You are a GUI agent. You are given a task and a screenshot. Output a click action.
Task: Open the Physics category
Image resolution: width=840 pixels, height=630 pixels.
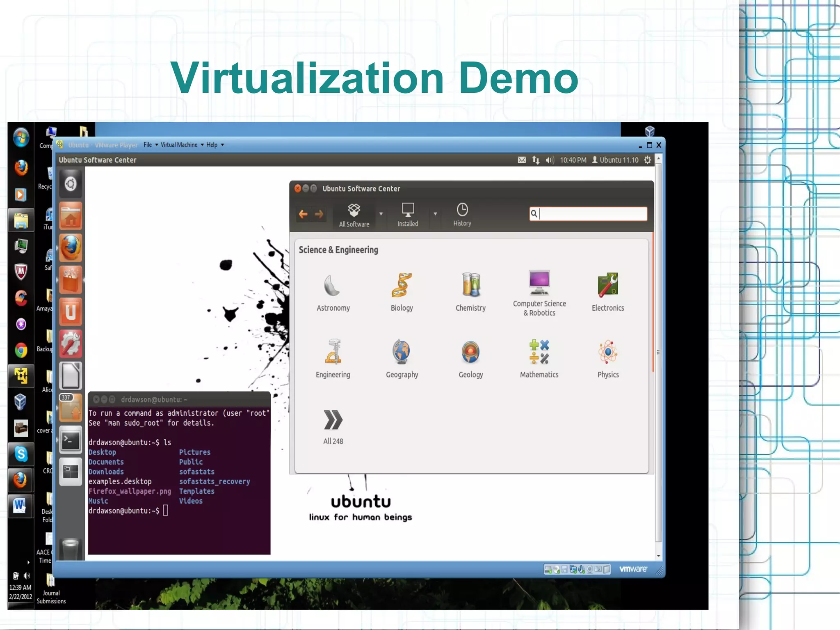pyautogui.click(x=608, y=359)
